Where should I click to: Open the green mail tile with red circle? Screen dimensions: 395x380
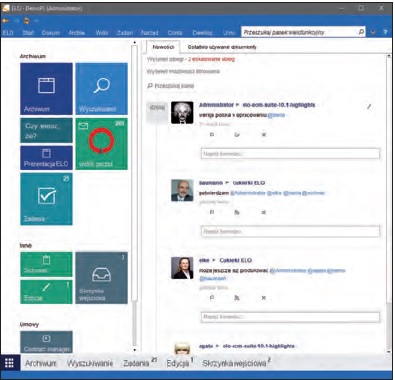click(x=102, y=144)
